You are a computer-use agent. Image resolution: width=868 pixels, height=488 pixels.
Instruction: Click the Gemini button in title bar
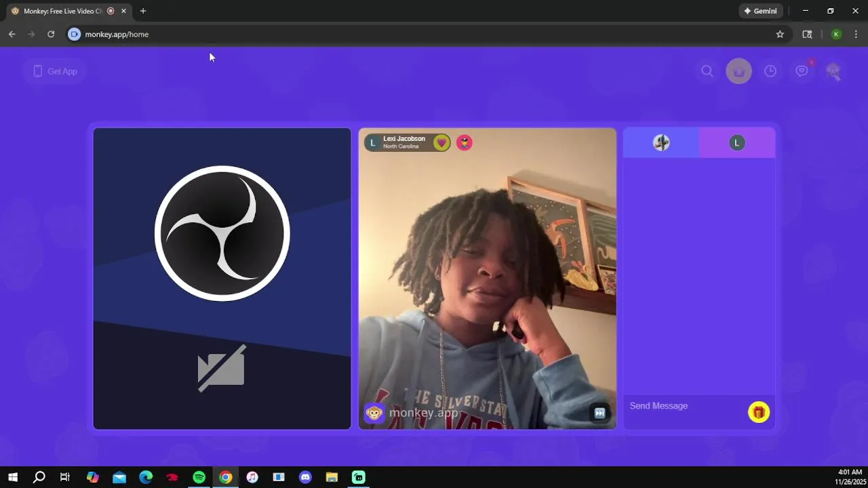tap(761, 11)
